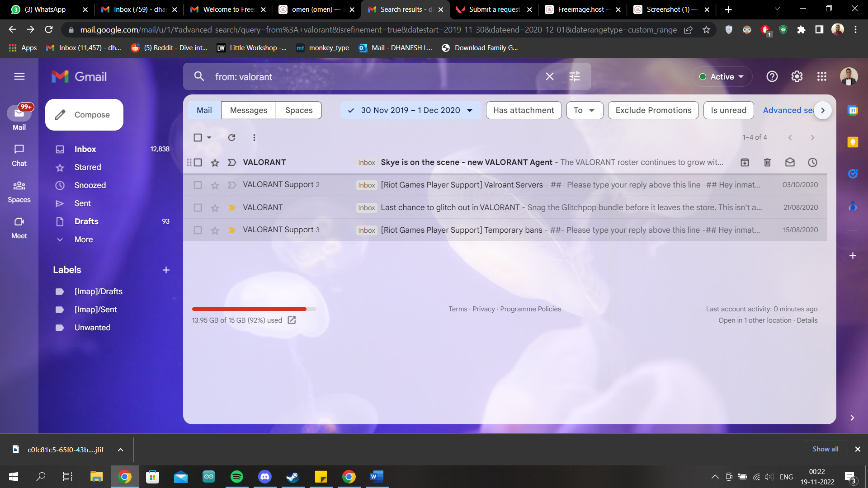Select the Valroant Servers email checkbox
This screenshot has width=868, height=488.
[198, 185]
